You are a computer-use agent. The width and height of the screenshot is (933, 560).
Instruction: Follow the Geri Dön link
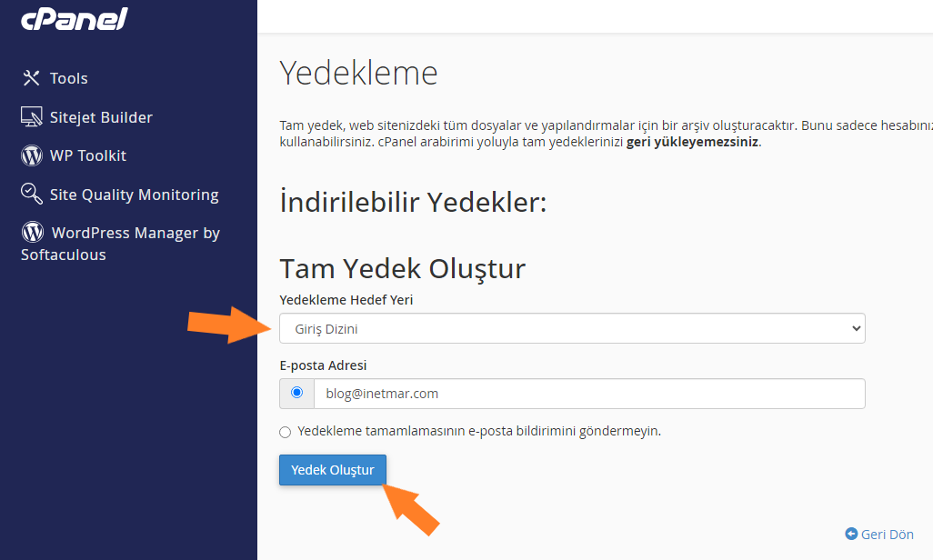(x=888, y=534)
